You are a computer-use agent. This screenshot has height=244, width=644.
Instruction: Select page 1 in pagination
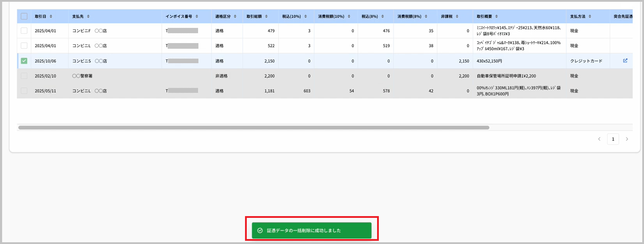click(x=613, y=139)
